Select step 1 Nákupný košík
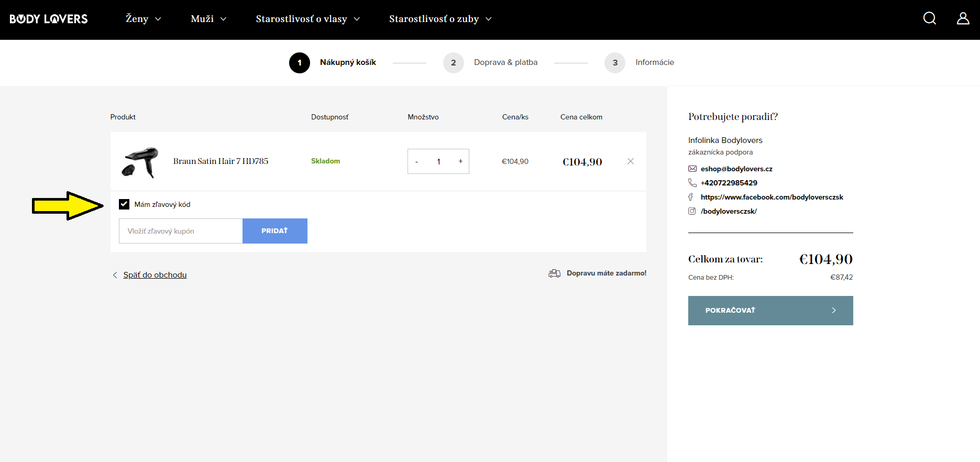980x462 pixels. click(x=333, y=62)
